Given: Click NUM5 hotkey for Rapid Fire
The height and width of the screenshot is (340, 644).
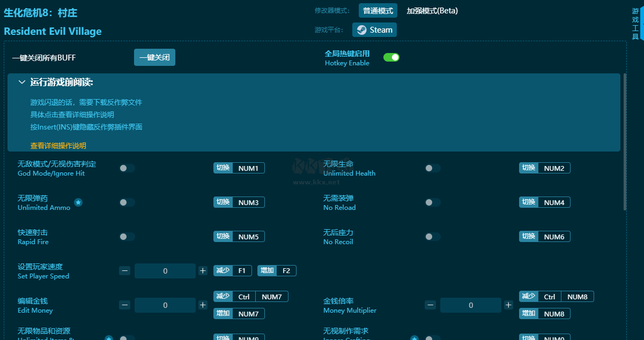Looking at the screenshot, I should click(x=239, y=237).
